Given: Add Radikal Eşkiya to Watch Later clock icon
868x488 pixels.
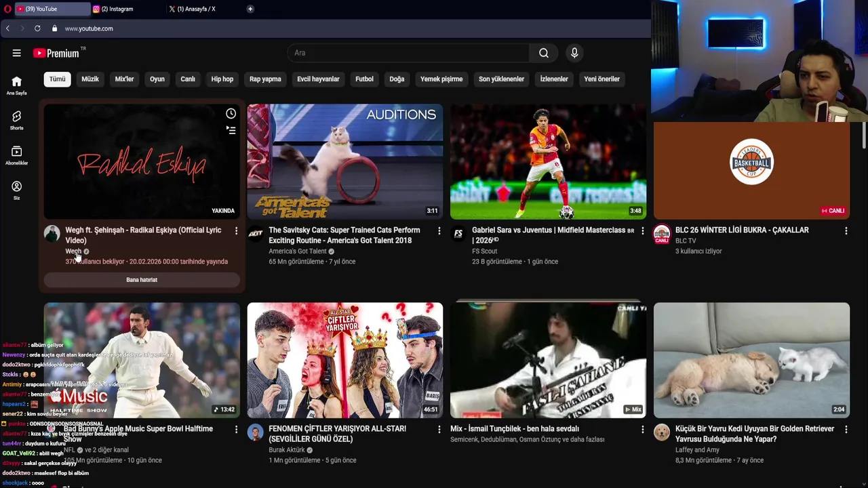Looking at the screenshot, I should click(x=231, y=114).
